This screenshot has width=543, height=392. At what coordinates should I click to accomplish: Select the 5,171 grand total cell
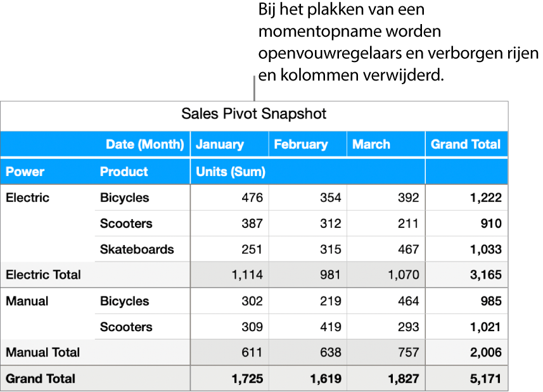pos(486,379)
